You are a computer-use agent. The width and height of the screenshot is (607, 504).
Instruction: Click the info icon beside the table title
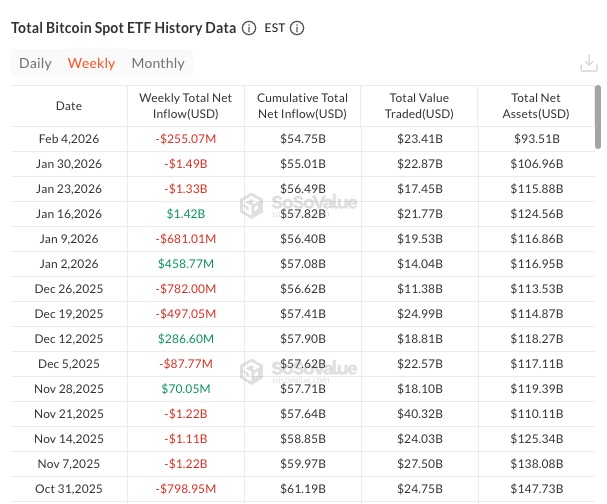click(x=248, y=28)
